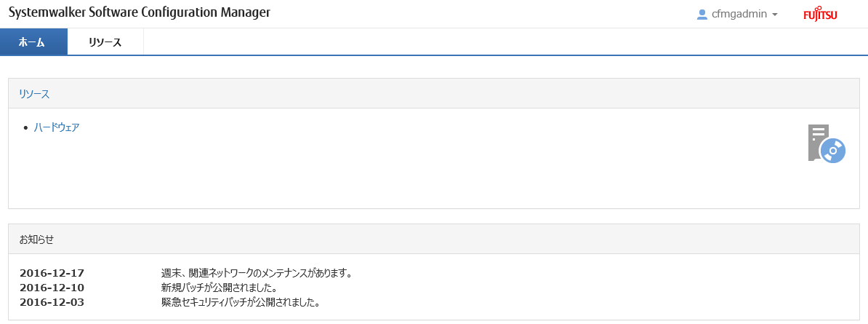Click the 2016-12-17 notice date
868x324 pixels.
[x=52, y=273]
